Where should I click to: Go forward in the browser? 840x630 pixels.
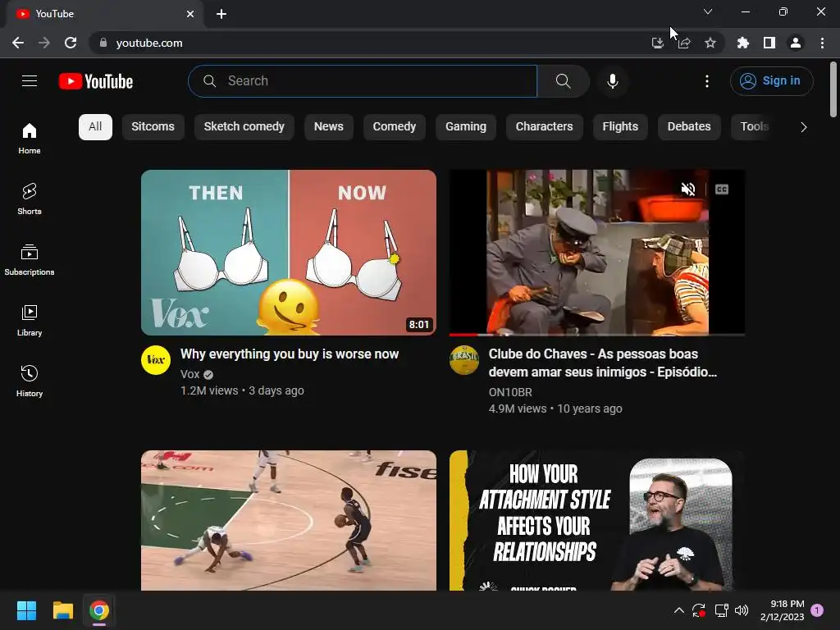(x=44, y=43)
